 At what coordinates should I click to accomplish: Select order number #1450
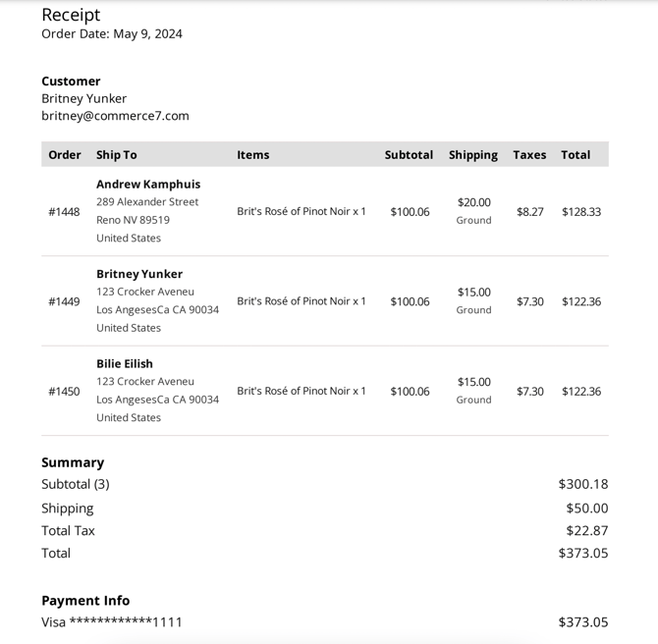click(64, 392)
